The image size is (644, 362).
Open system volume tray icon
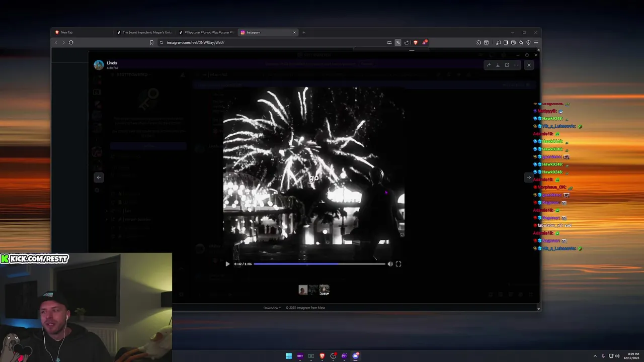tap(617, 356)
